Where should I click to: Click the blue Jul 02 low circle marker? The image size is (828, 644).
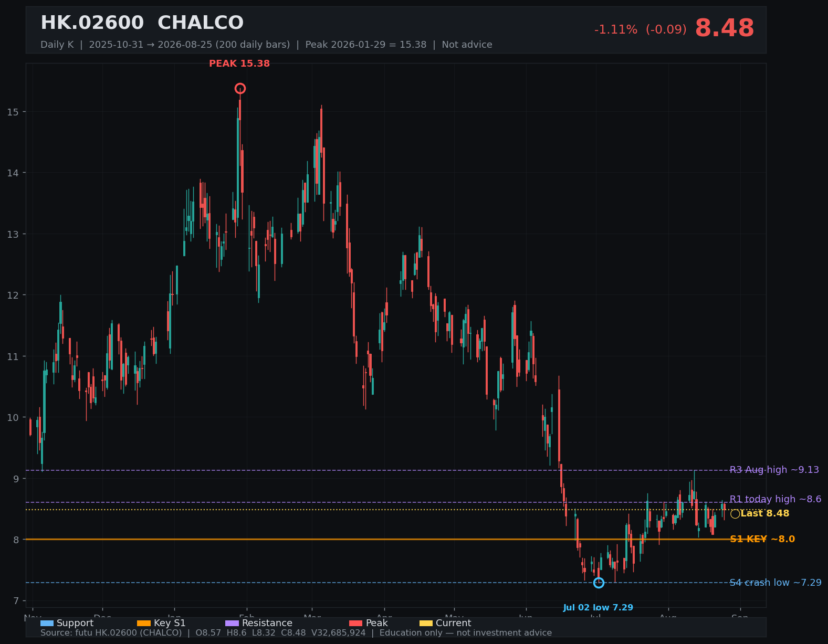[x=599, y=583]
